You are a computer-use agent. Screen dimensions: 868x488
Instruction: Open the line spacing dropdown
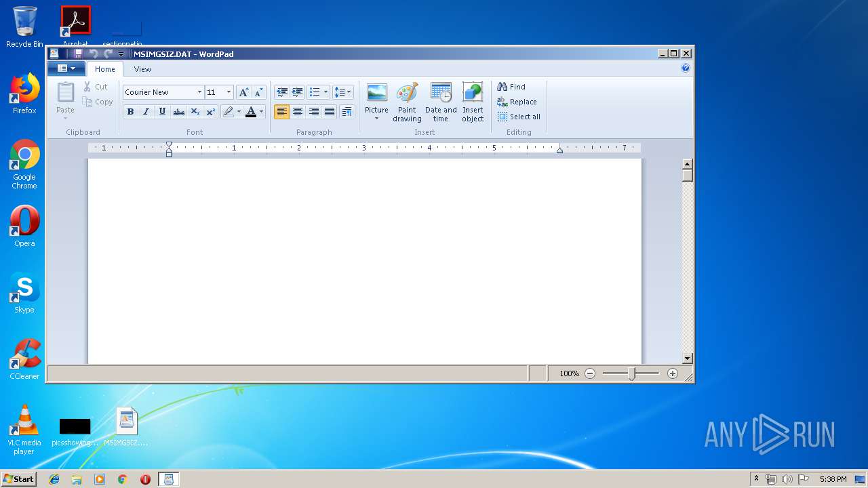342,92
